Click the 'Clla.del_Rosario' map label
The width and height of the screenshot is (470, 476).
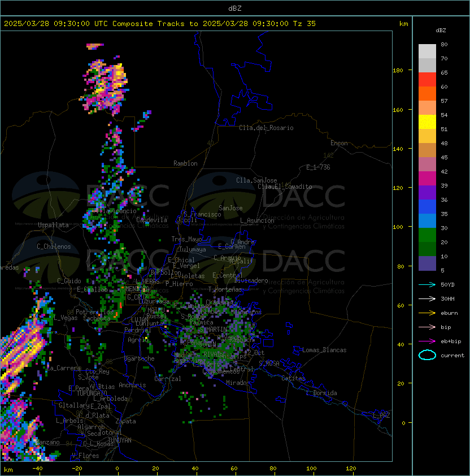coord(266,128)
